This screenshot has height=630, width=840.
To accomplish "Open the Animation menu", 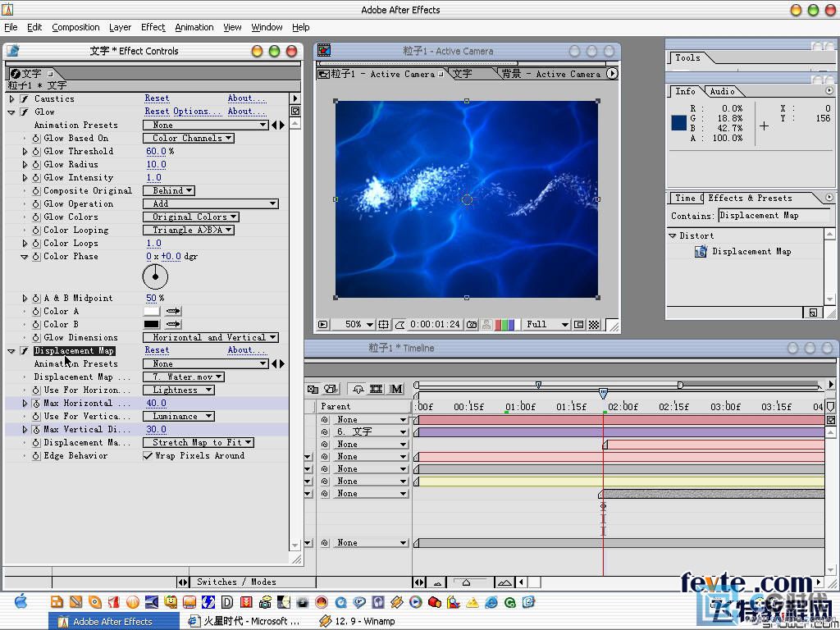I will (194, 27).
